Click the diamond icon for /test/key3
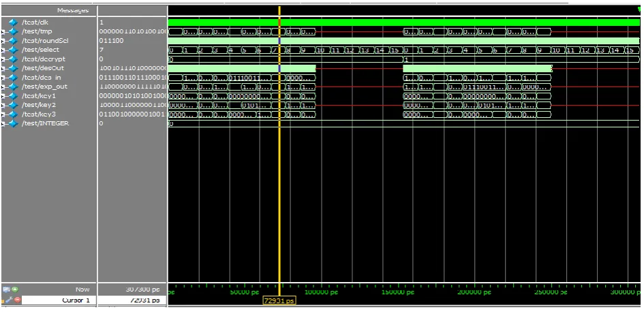The height and width of the screenshot is (312, 644). 14,114
